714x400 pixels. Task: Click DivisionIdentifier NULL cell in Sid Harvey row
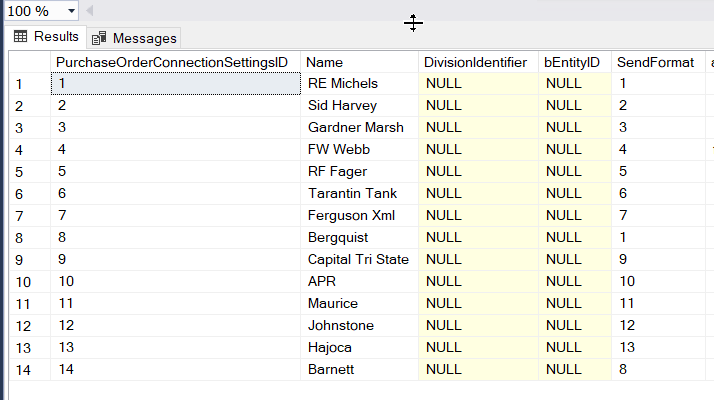(478, 105)
